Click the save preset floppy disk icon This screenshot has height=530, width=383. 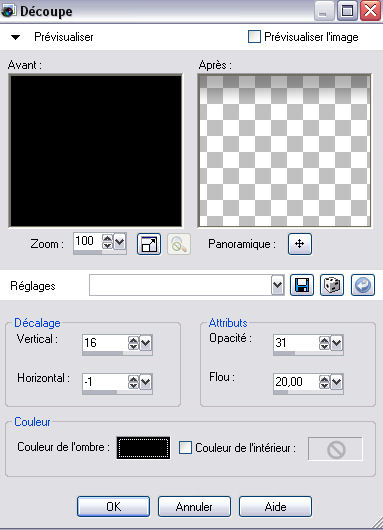[x=302, y=285]
